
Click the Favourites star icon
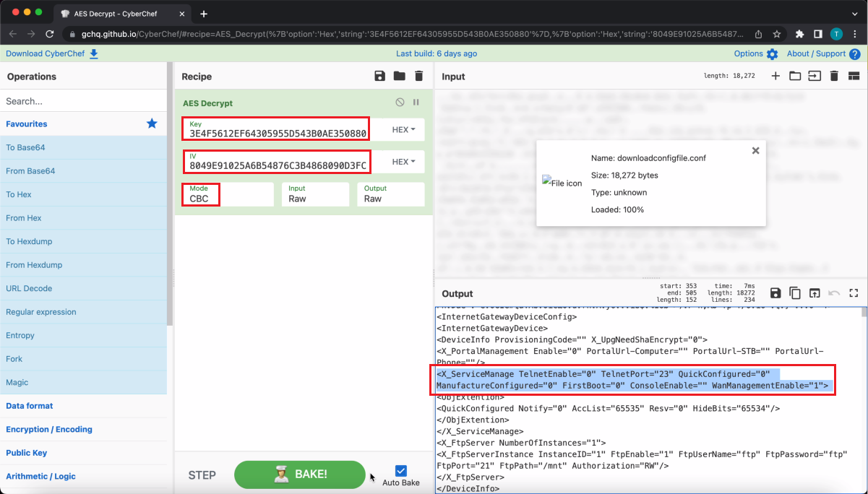pos(152,123)
